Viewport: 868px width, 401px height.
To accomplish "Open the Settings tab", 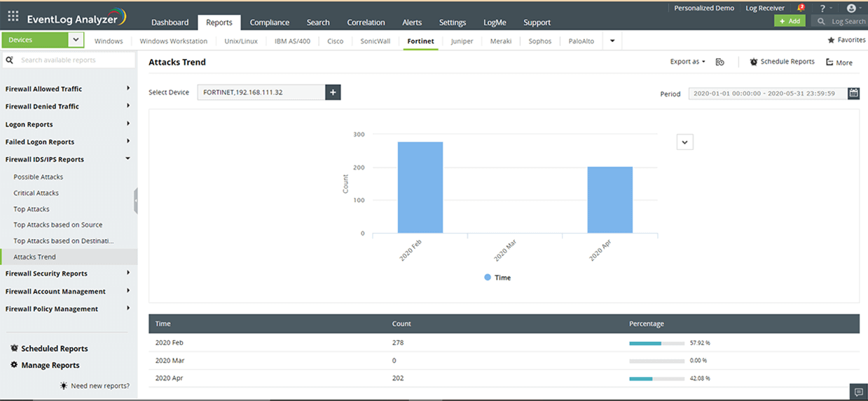I will point(453,22).
